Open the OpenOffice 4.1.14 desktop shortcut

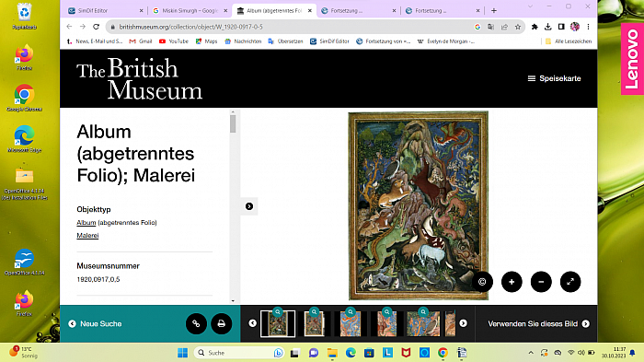[24, 262]
